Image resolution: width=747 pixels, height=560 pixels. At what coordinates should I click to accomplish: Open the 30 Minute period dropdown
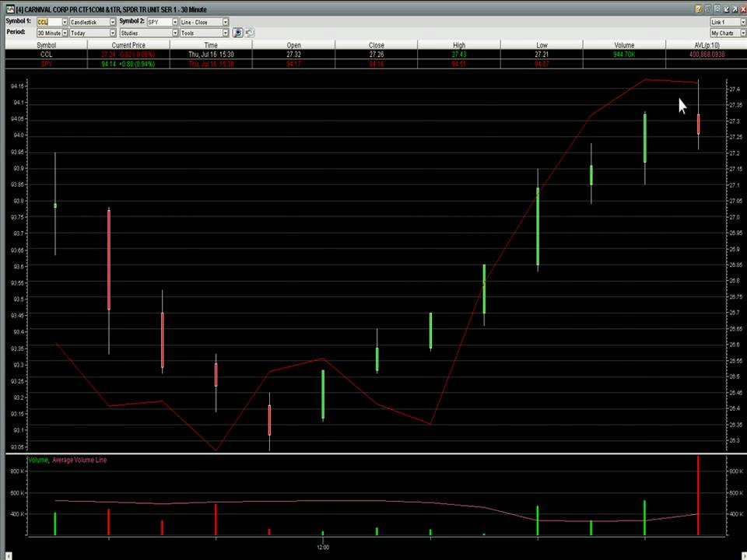click(65, 33)
